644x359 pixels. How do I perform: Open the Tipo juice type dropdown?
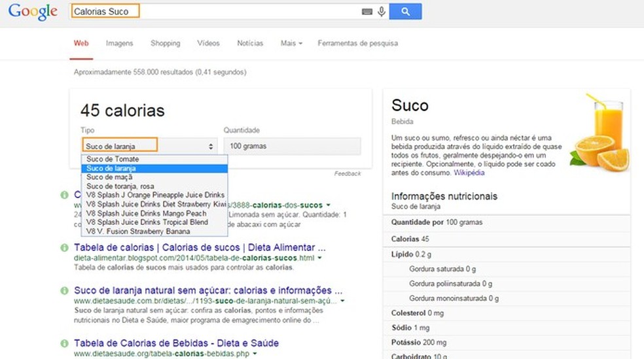(x=149, y=146)
